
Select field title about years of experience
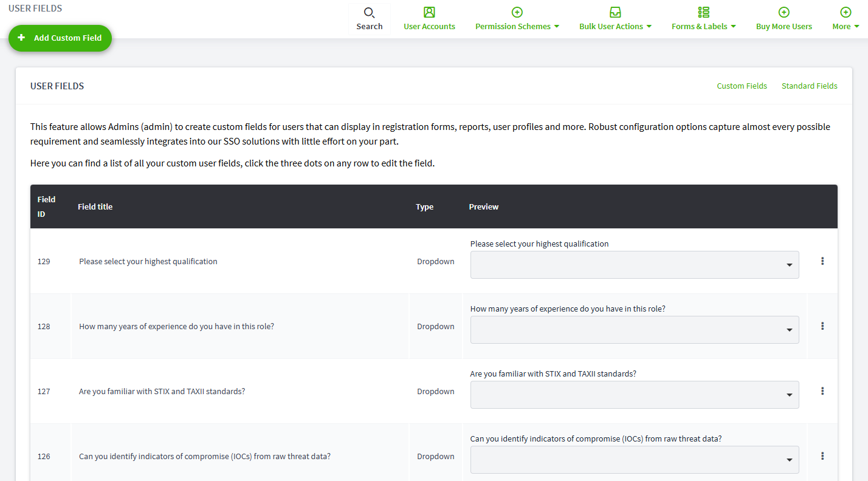(x=176, y=327)
